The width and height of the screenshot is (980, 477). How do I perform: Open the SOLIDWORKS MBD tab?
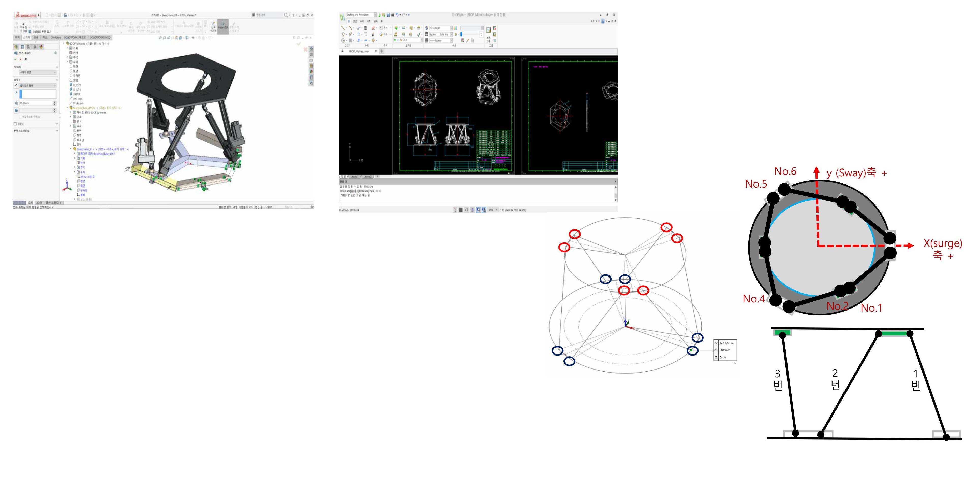pyautogui.click(x=100, y=38)
